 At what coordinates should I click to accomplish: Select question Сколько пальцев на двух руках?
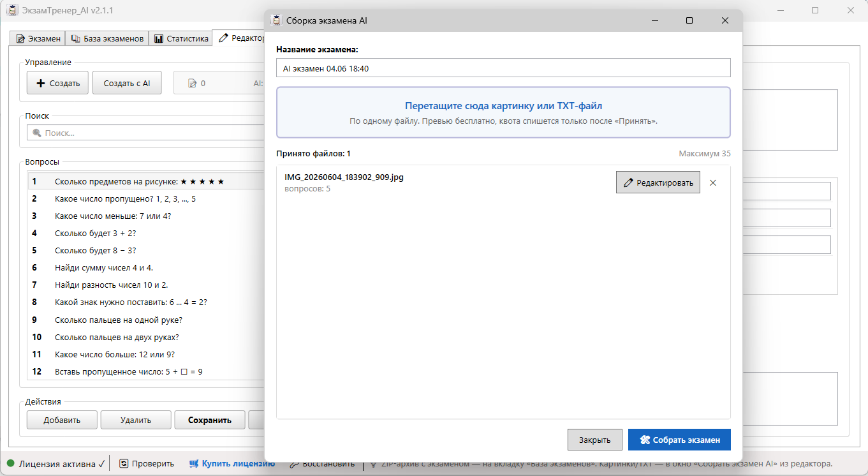(146, 338)
